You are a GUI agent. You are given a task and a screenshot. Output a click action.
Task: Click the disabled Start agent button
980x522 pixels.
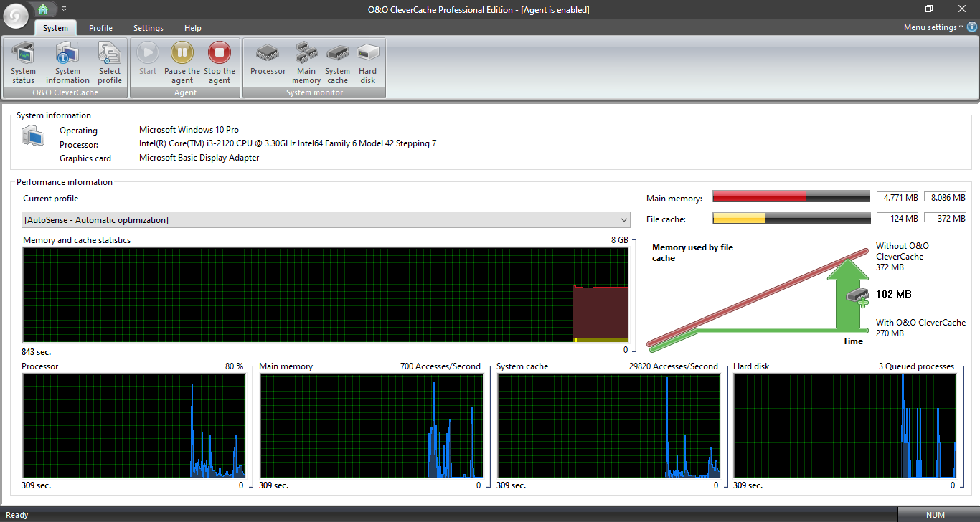[148, 59]
